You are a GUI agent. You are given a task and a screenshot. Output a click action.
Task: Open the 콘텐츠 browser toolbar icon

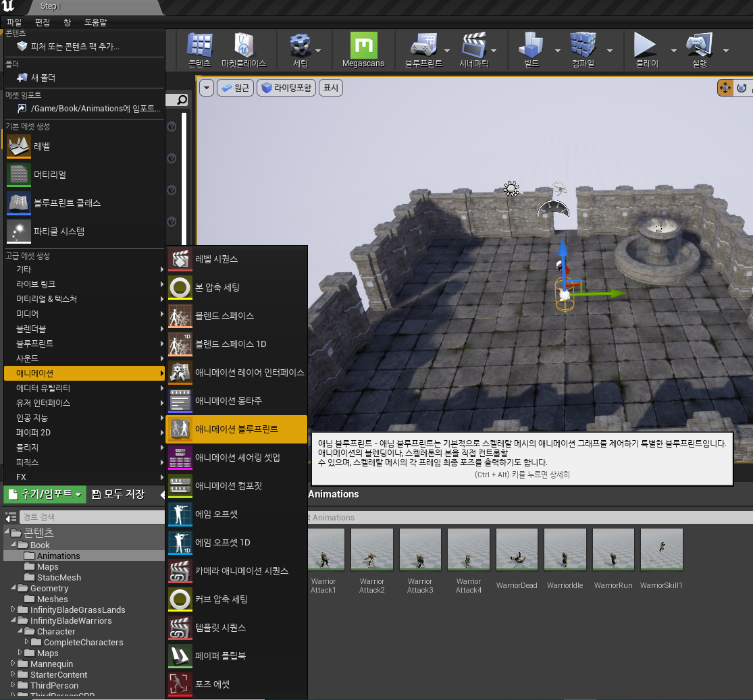(x=199, y=51)
